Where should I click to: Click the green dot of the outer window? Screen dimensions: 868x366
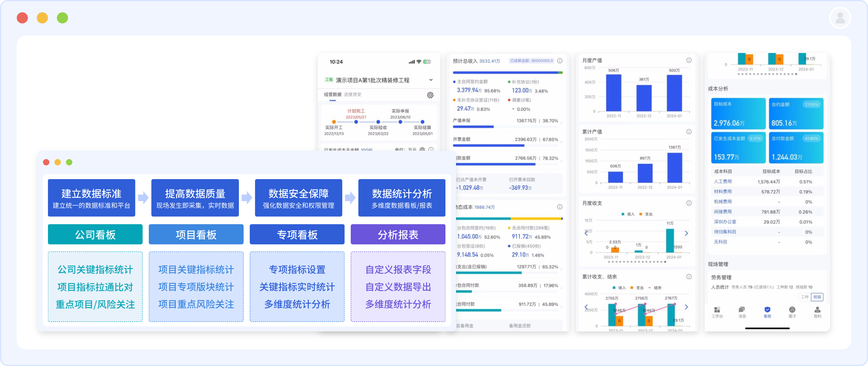click(x=62, y=18)
